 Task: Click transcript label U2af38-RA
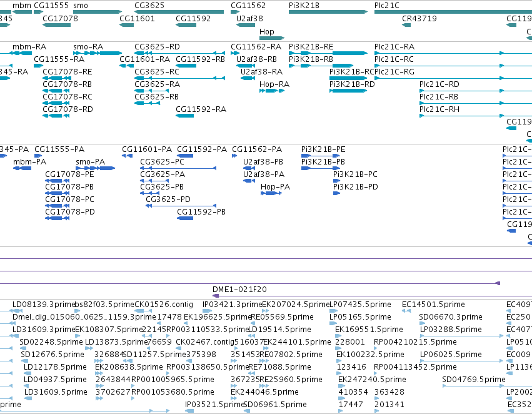coord(261,71)
